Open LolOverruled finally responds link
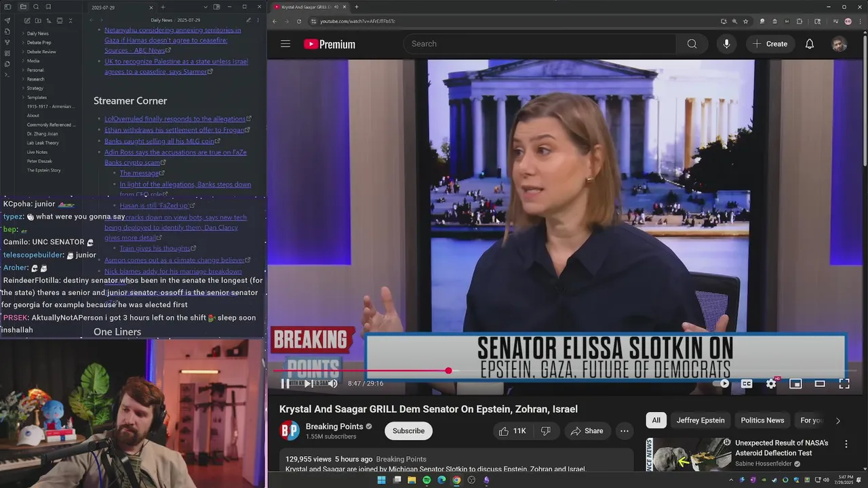This screenshot has width=868, height=488. tap(175, 119)
